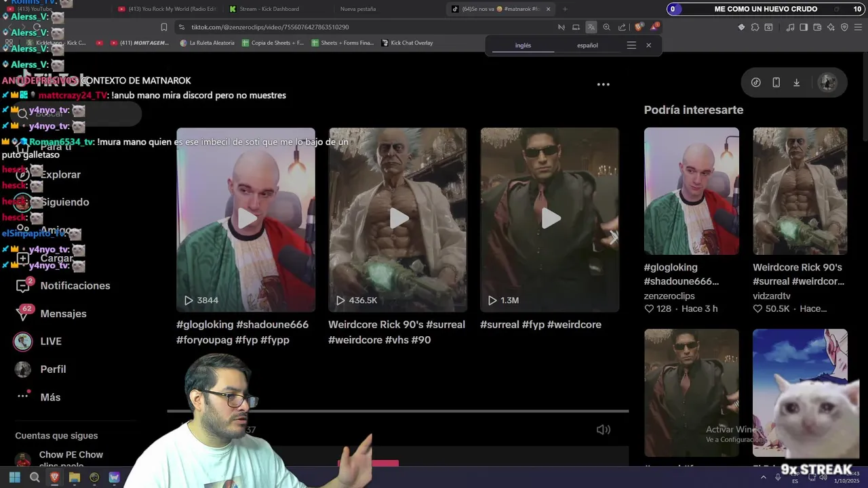This screenshot has width=868, height=488.
Task: Open profile avatar menu top right
Action: coord(827,82)
